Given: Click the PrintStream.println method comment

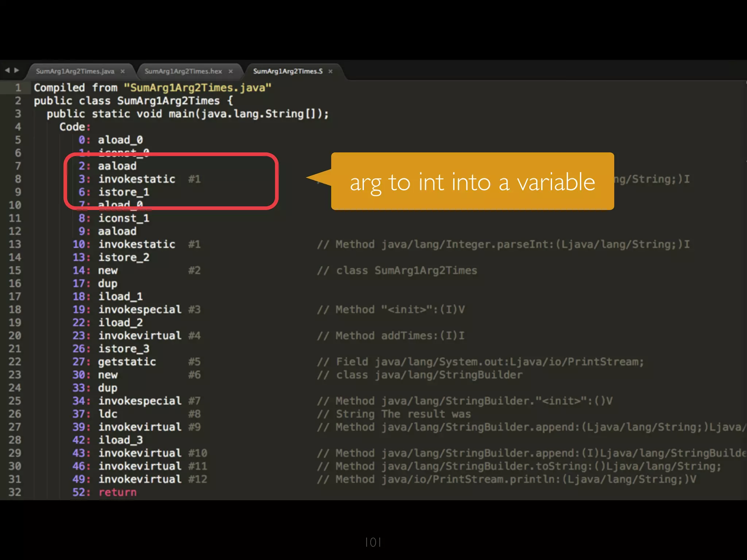Looking at the screenshot, I should tap(507, 479).
